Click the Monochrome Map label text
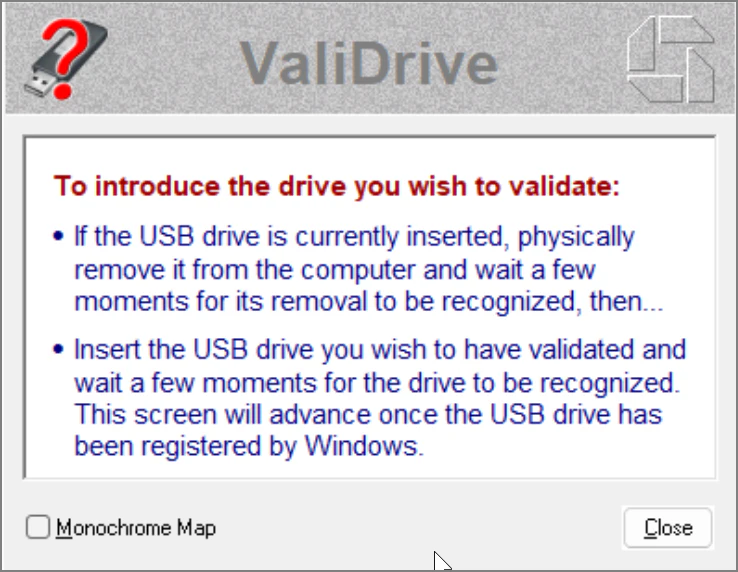This screenshot has width=738, height=572. coord(136,528)
